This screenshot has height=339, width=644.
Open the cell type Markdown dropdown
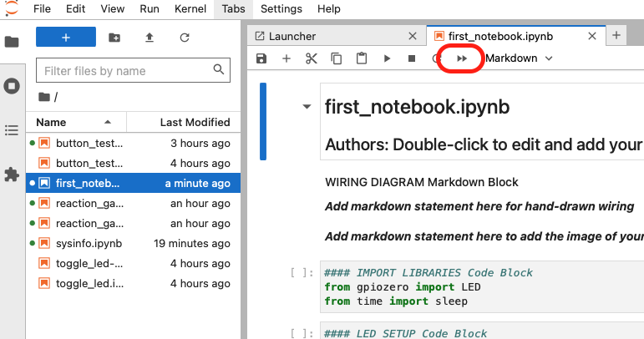519,58
